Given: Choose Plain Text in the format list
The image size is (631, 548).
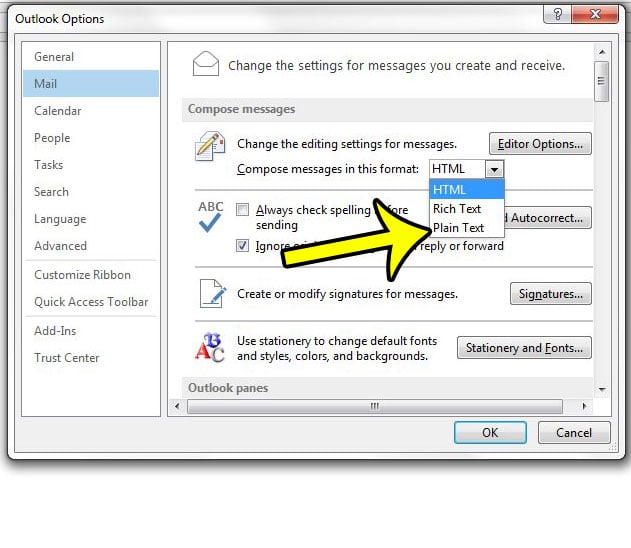Looking at the screenshot, I should [467, 228].
